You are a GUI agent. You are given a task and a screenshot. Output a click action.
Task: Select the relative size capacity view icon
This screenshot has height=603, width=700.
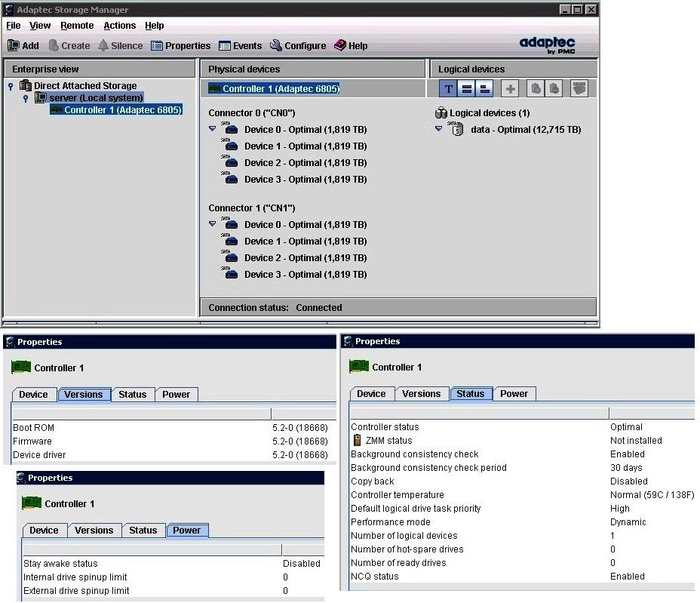484,89
